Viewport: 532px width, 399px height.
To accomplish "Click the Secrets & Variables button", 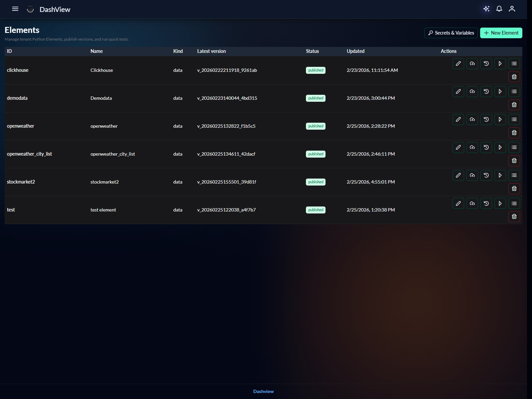I will pos(451,33).
